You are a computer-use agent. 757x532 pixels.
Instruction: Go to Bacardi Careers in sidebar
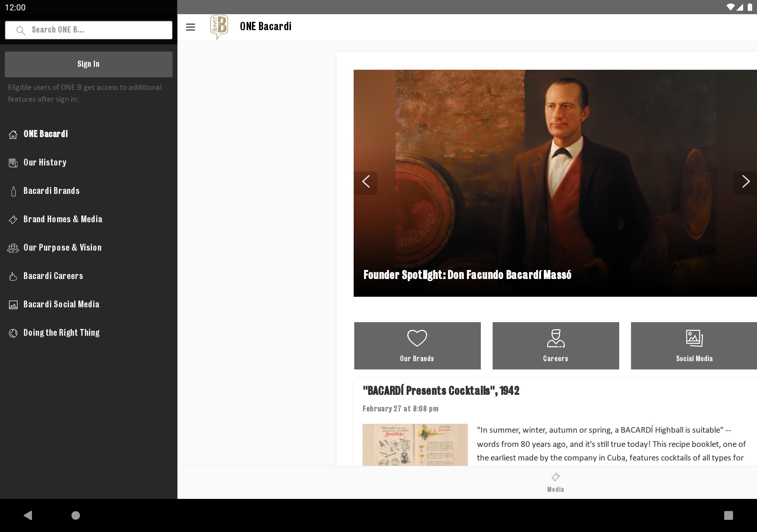coord(53,276)
